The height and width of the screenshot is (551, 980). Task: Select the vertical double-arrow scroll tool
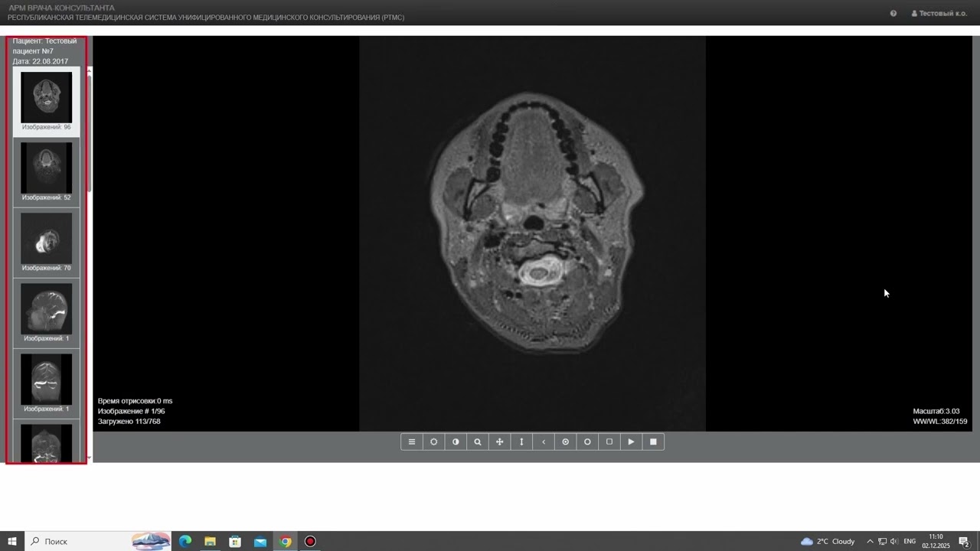[521, 442]
